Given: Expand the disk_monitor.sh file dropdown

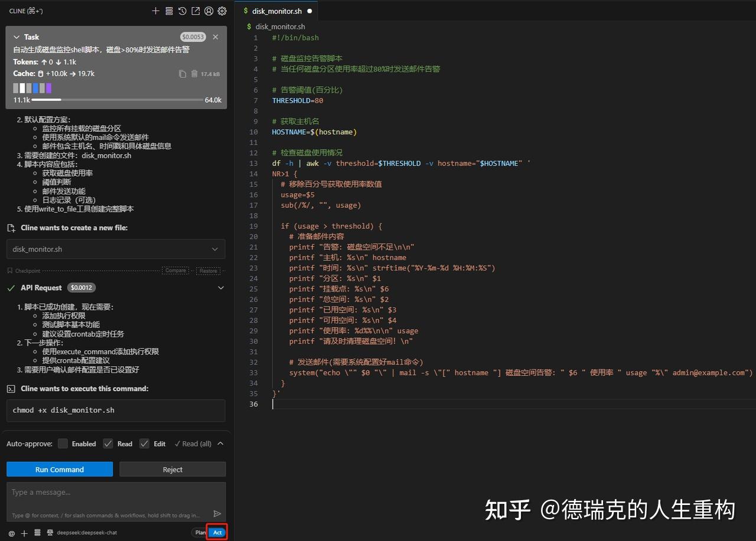Looking at the screenshot, I should pos(216,249).
